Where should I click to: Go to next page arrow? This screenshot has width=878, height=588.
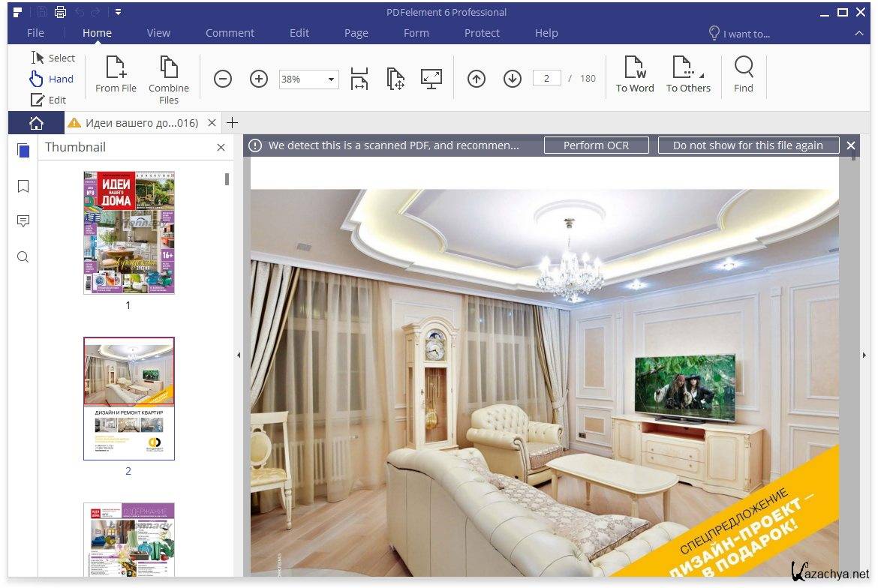tap(513, 79)
